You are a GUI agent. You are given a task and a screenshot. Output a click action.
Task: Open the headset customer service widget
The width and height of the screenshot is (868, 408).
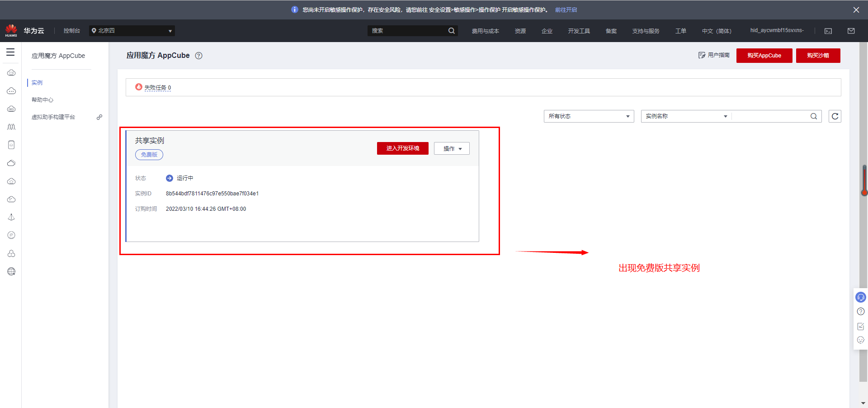click(861, 297)
